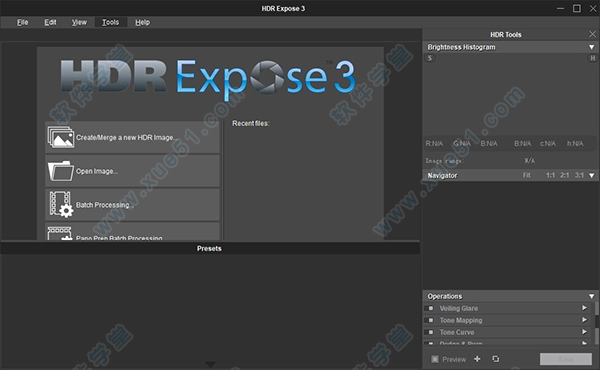
Task: Click the filmstrip gear Batch Processing icon
Action: (61, 205)
